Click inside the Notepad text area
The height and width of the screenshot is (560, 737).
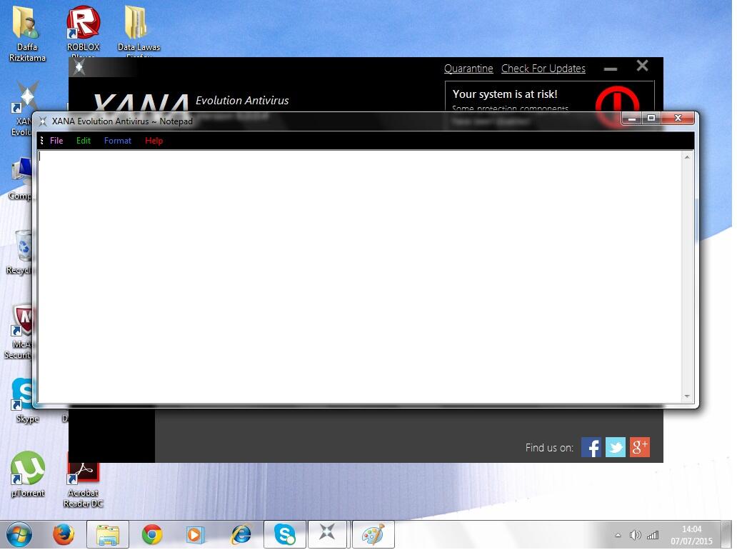coord(359,276)
